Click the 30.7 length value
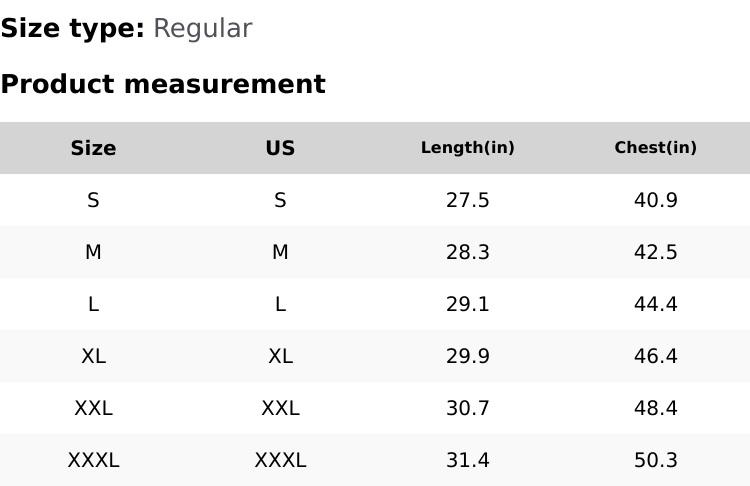Screen dimensions: 750x486 (x=467, y=408)
